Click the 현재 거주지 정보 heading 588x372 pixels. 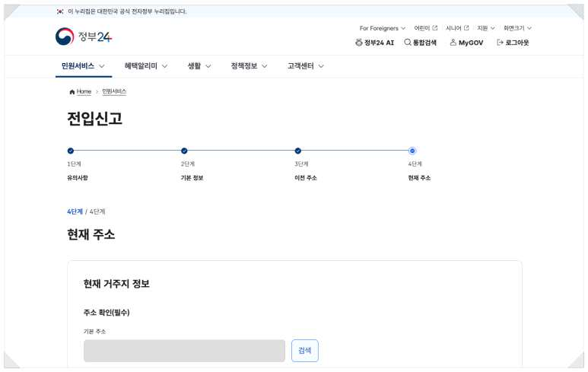(116, 284)
